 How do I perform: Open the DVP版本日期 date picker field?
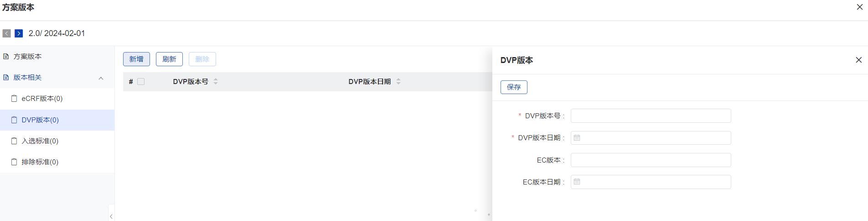tap(651, 138)
